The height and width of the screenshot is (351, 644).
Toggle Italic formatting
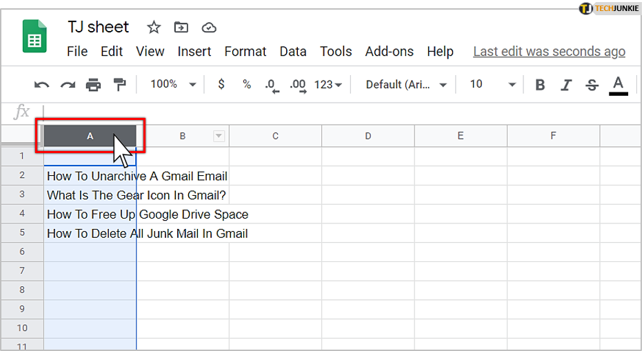click(566, 85)
